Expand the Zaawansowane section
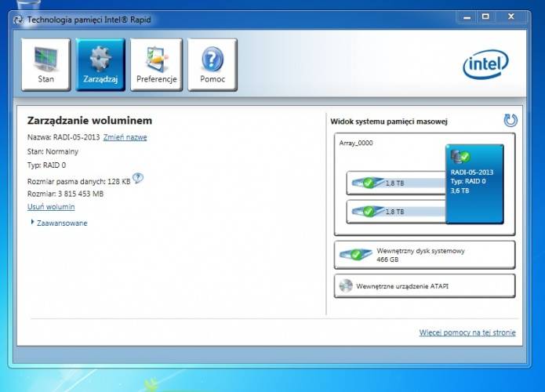This screenshot has height=392, width=545. point(59,223)
